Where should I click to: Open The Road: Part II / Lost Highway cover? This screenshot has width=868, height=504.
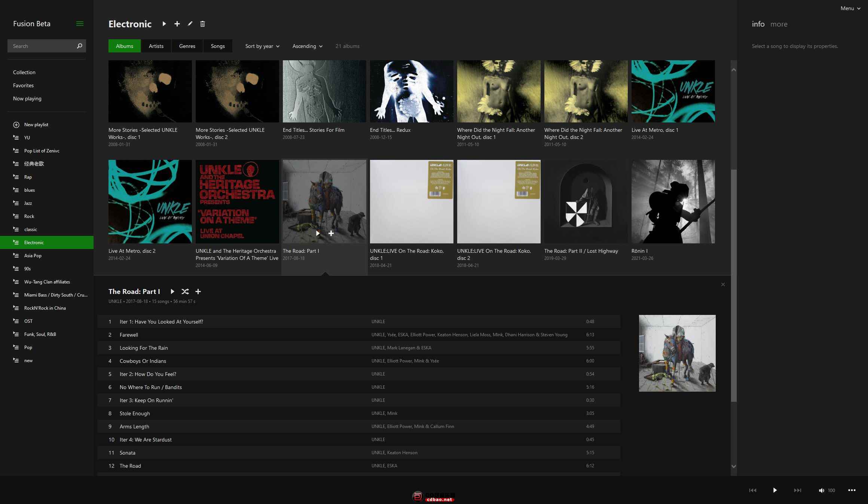tap(586, 201)
